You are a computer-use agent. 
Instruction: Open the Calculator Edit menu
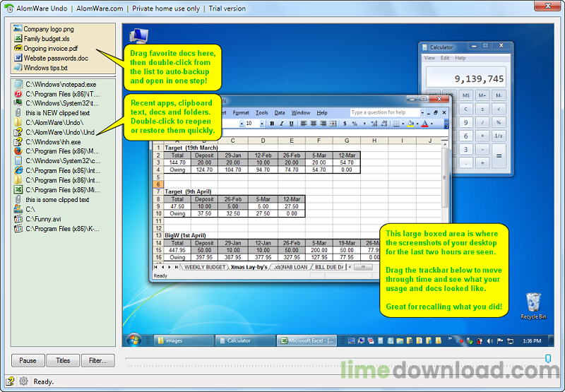pyautogui.click(x=445, y=58)
